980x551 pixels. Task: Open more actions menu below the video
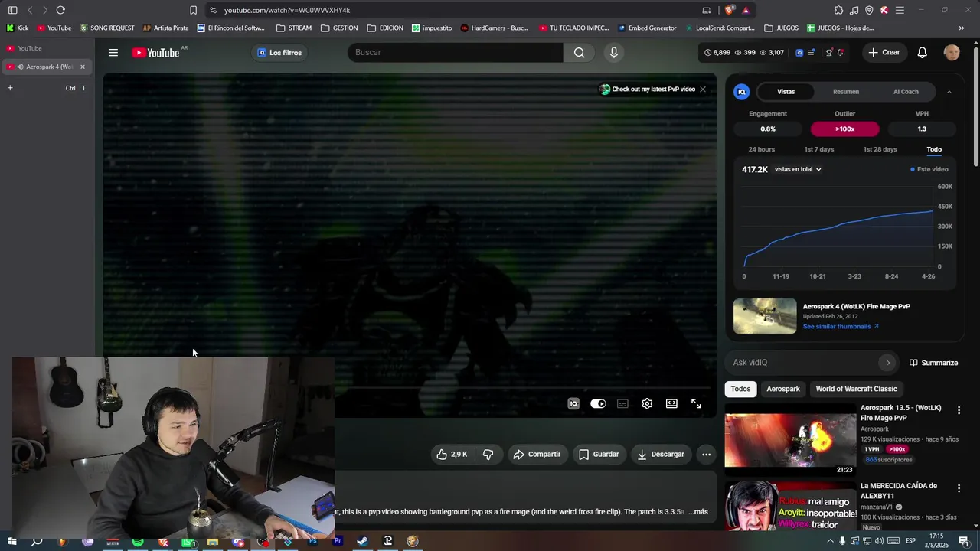pos(706,455)
